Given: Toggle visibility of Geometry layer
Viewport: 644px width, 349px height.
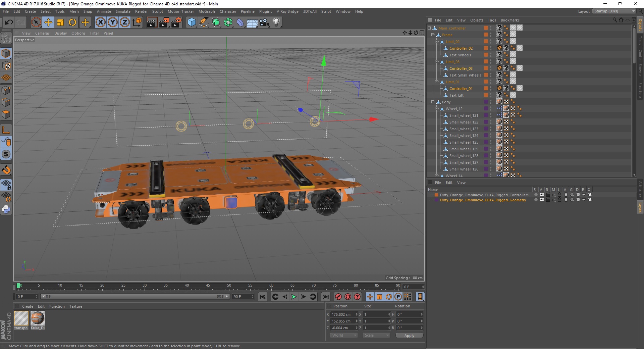Looking at the screenshot, I should coord(542,200).
